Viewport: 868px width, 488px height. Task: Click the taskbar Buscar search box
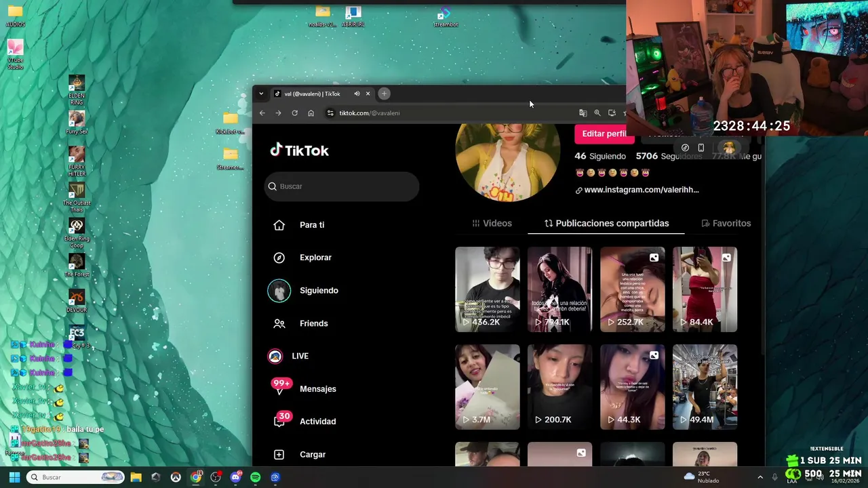click(76, 477)
